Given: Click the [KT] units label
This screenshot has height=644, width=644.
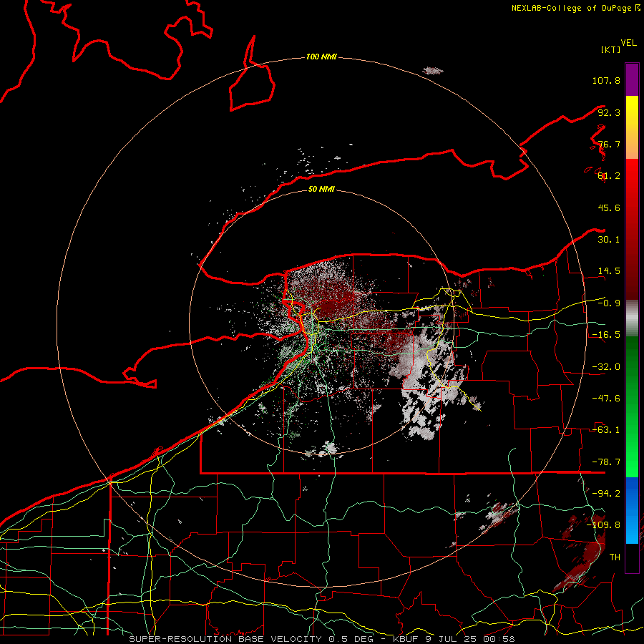Looking at the screenshot, I should tap(611, 49).
